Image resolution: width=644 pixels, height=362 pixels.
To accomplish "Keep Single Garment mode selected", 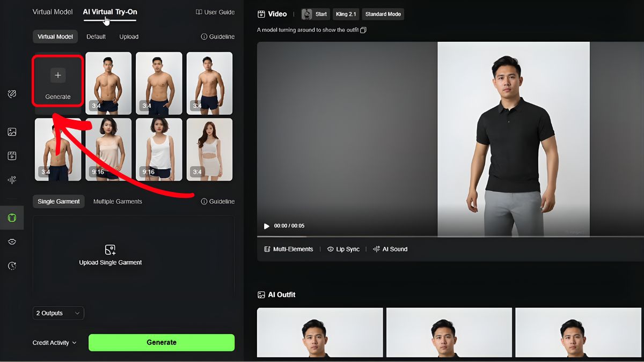I will tap(58, 201).
